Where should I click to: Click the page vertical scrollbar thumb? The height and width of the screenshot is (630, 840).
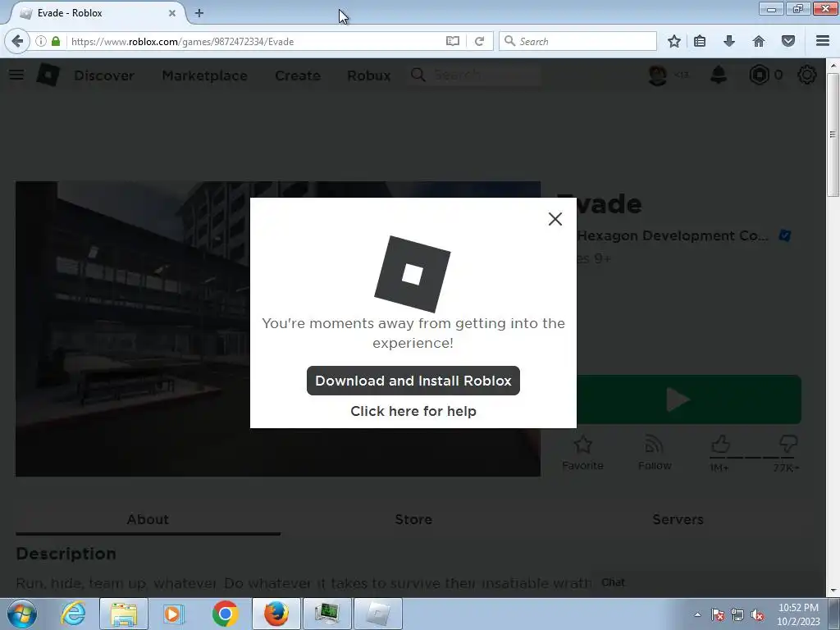point(833,134)
